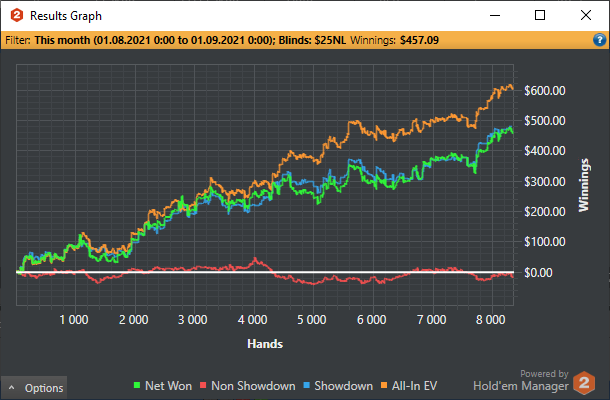Viewport: 610px width, 400px height.
Task: Select the All-In EV legend label
Action: 415,386
